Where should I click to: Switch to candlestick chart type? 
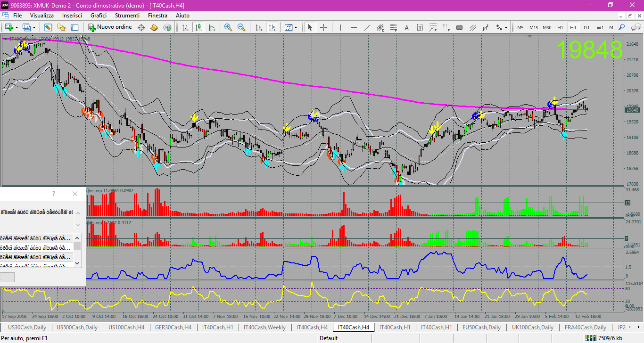pyautogui.click(x=198, y=27)
